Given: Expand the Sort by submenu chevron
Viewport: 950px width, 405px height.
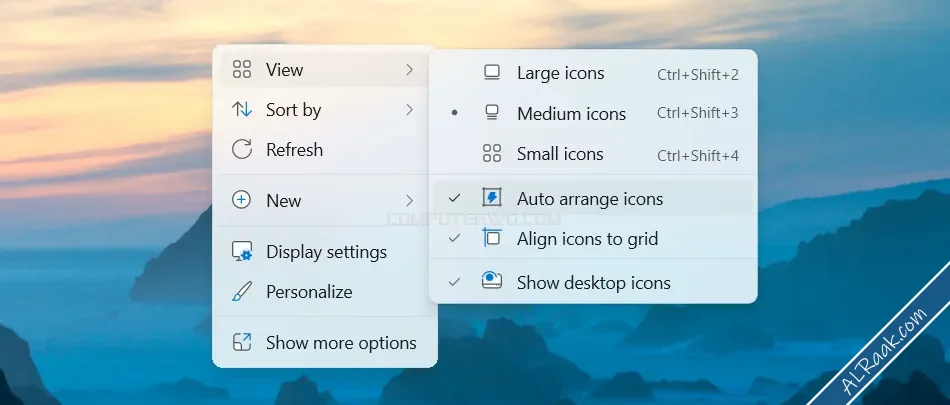Looking at the screenshot, I should (x=410, y=110).
